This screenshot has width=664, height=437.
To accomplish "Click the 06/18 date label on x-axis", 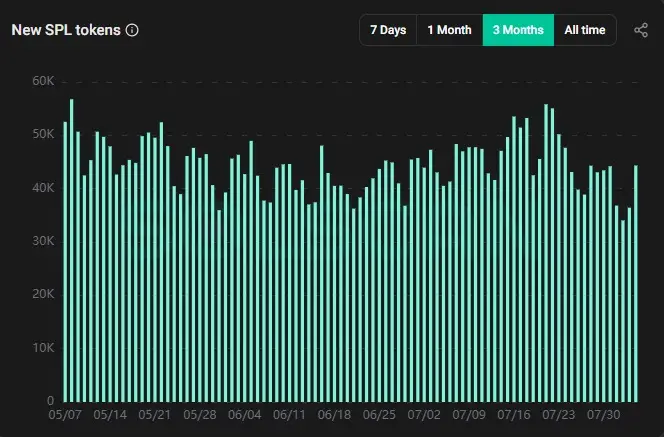I will 334,414.
